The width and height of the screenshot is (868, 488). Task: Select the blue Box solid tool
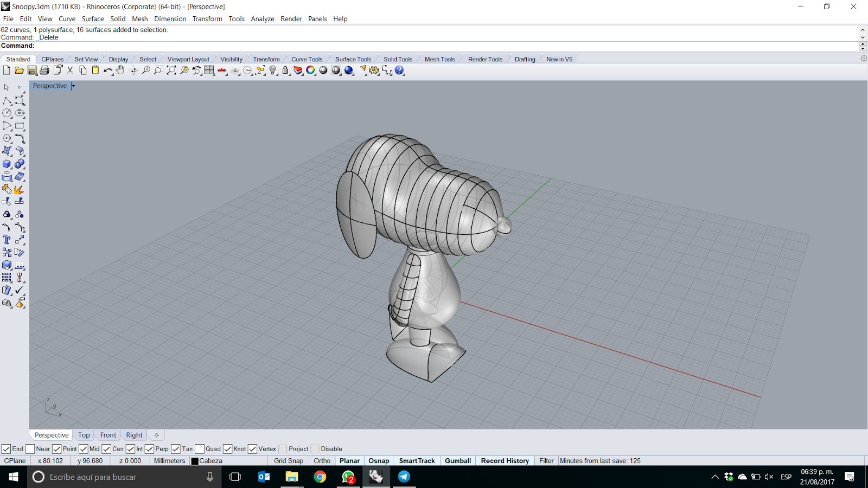pyautogui.click(x=7, y=164)
